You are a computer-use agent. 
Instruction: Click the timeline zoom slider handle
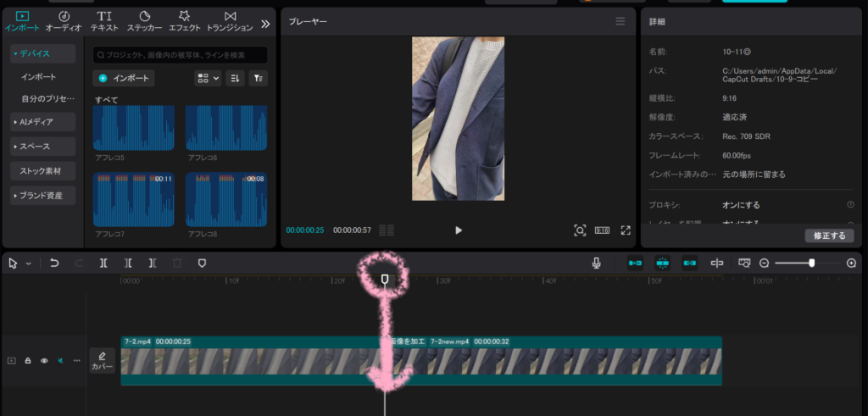pyautogui.click(x=811, y=263)
